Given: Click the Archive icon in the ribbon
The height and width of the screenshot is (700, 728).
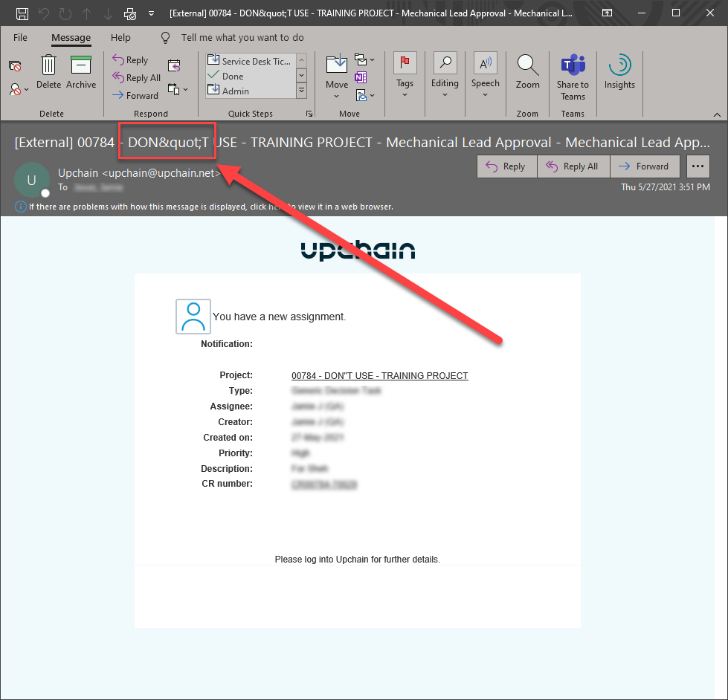Looking at the screenshot, I should pos(81,67).
